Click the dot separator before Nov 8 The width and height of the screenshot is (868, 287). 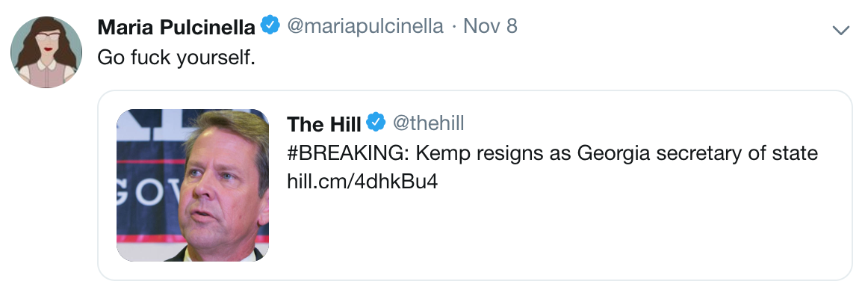pos(453,27)
